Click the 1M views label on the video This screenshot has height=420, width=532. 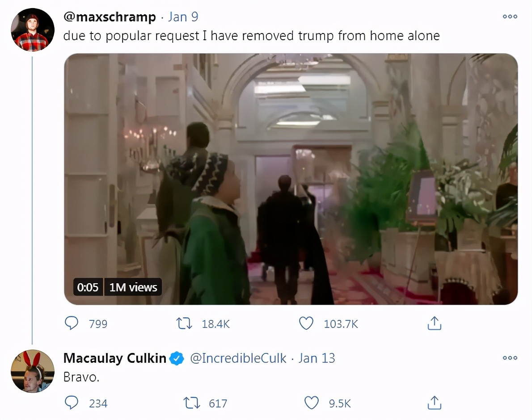point(133,287)
